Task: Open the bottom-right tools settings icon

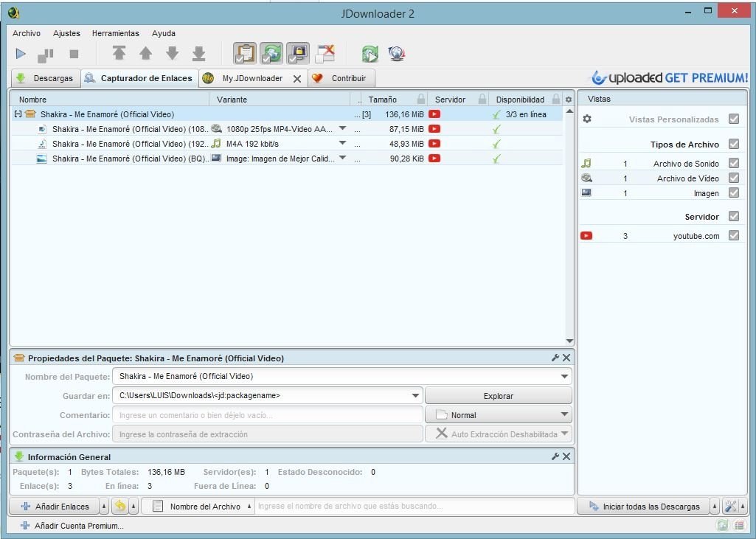Action: click(x=730, y=507)
